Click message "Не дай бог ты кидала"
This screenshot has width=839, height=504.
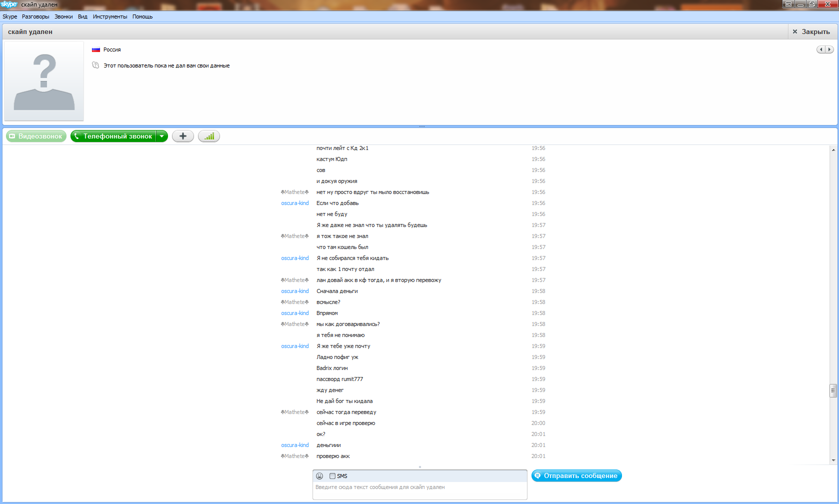[344, 401]
